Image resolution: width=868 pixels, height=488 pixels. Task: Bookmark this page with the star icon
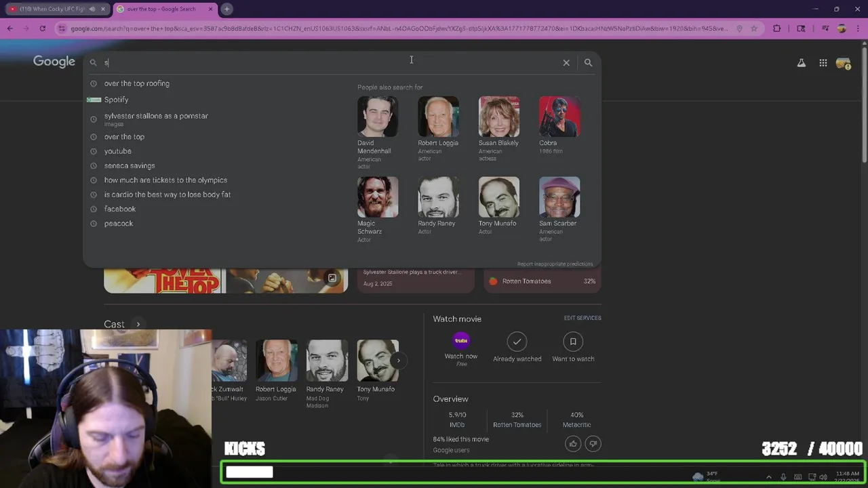pos(753,28)
